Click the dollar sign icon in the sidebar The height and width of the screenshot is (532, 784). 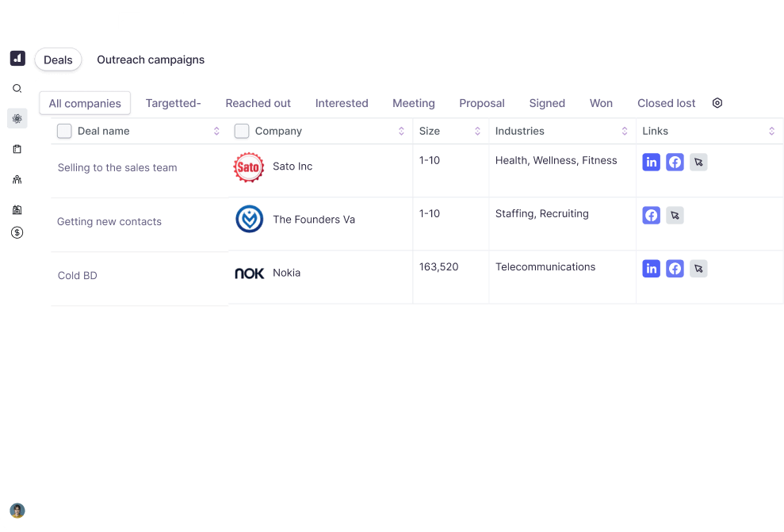17,232
